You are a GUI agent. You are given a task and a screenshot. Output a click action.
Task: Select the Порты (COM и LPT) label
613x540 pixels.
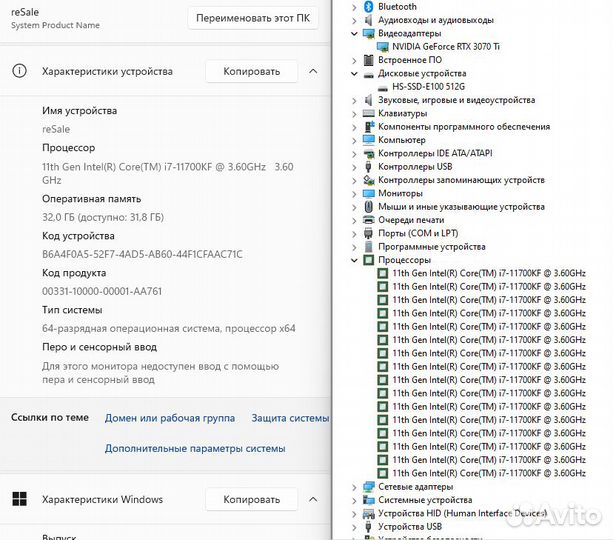pyautogui.click(x=418, y=233)
